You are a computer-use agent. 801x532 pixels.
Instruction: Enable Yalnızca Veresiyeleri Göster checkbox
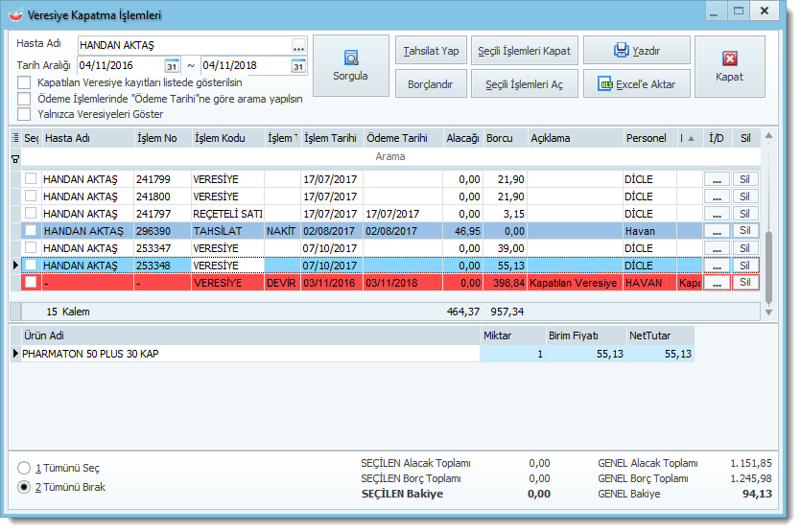[24, 114]
